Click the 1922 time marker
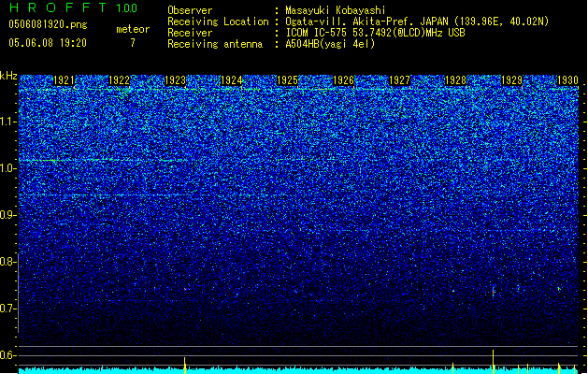Screen dimensions: 588x374 click(120, 80)
